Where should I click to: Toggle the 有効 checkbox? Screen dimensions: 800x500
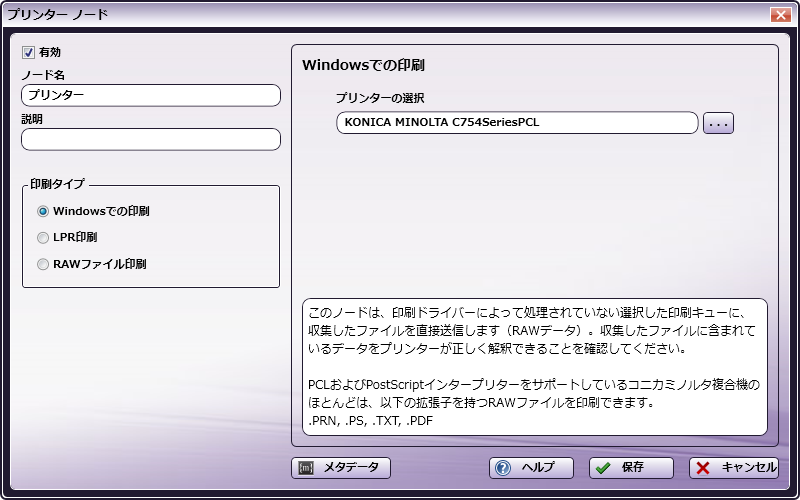click(29, 52)
